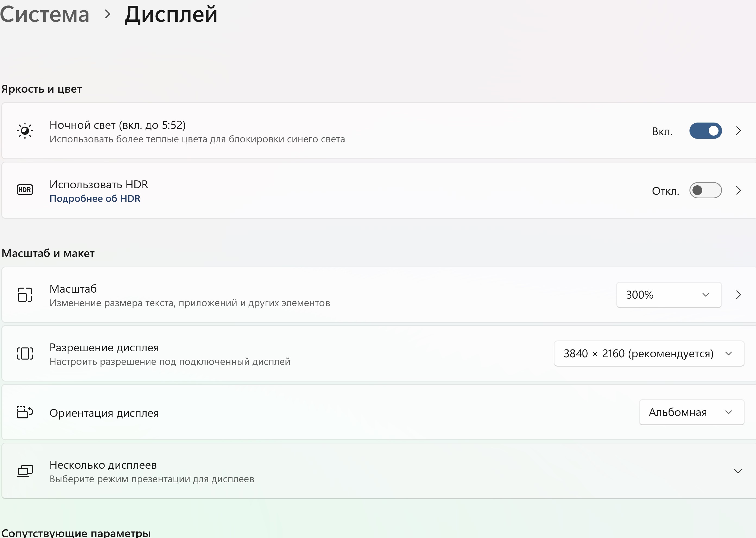Open HDR settings via its chevron arrow
The image size is (756, 538).
pyautogui.click(x=738, y=190)
